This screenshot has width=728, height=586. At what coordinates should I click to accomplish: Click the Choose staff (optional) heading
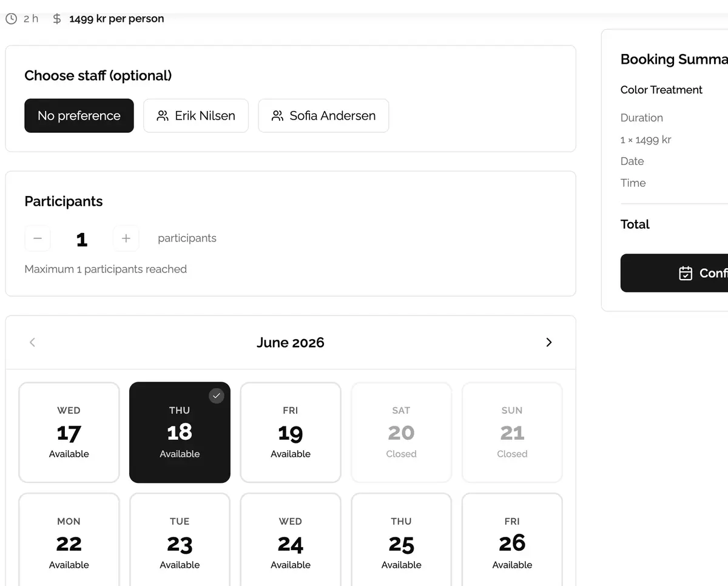click(98, 76)
